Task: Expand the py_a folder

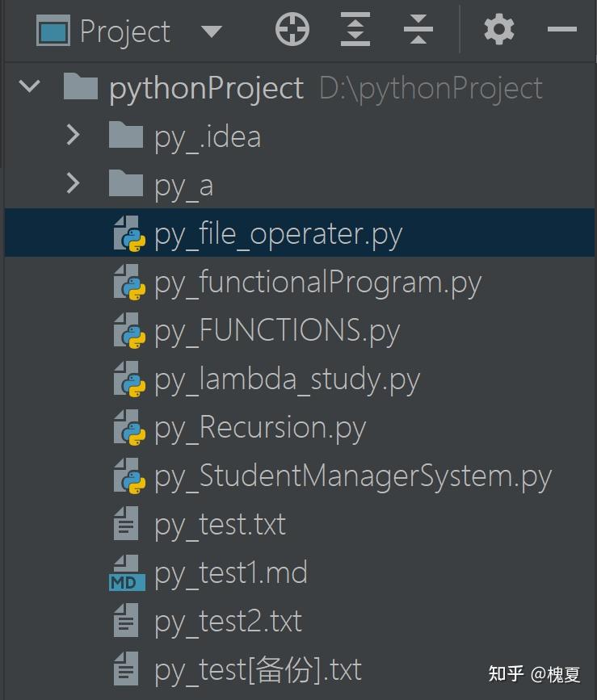Action: (73, 184)
